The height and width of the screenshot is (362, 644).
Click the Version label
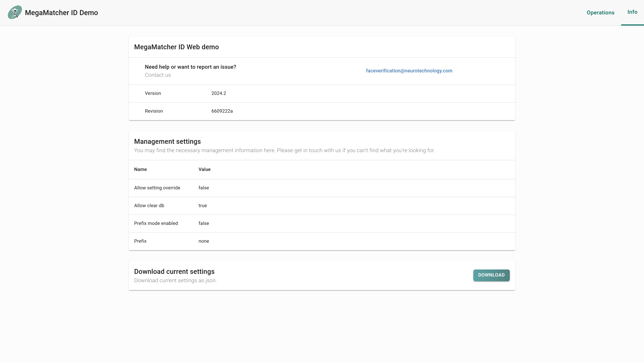coord(153,93)
